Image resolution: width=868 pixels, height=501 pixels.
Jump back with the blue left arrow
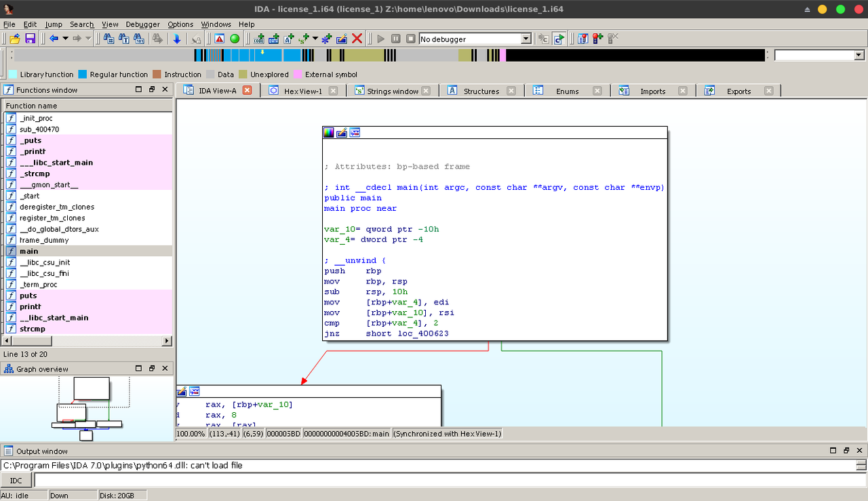(x=54, y=39)
